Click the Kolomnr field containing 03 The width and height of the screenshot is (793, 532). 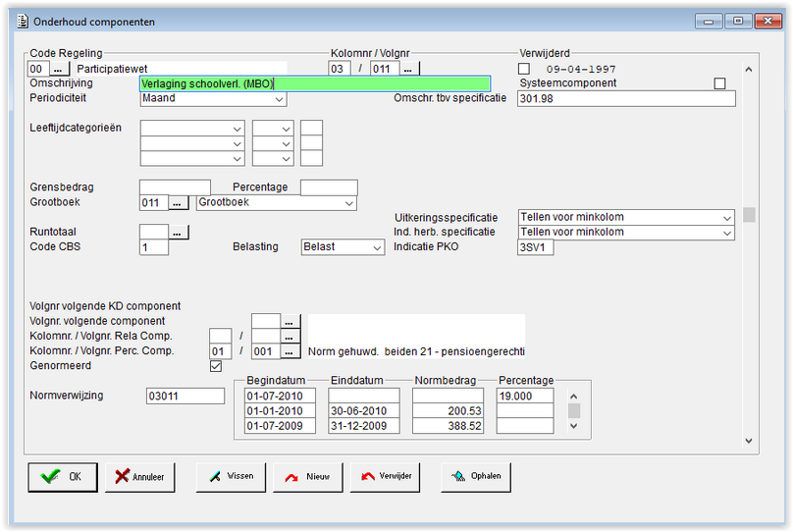tap(340, 69)
